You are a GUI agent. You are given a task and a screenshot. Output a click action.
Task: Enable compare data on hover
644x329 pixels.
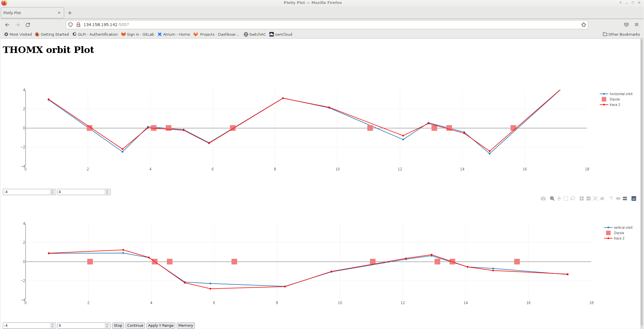(625, 198)
